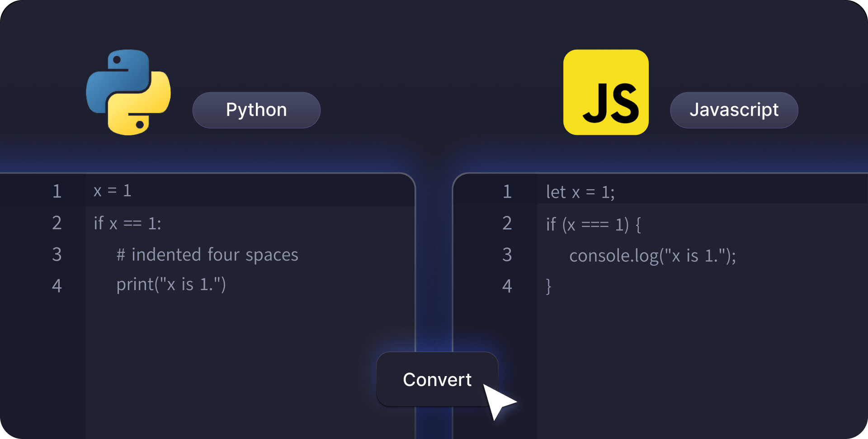Select the Javascript language pill
The width and height of the screenshot is (868, 439).
[x=734, y=110]
